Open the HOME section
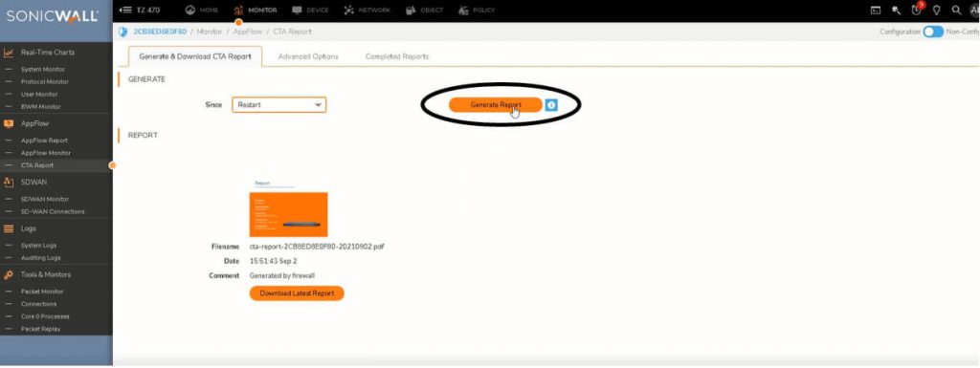This screenshot has width=980, height=368. [202, 10]
